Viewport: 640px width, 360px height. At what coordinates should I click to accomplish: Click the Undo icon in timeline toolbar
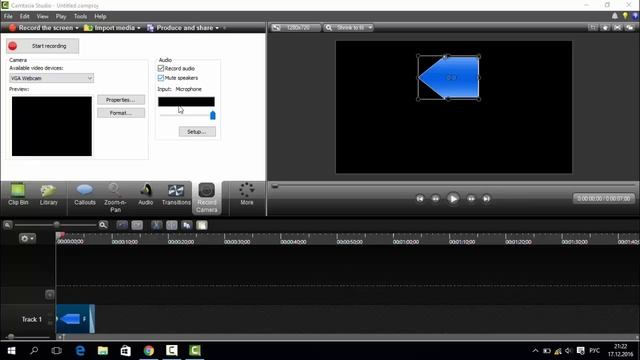122,225
